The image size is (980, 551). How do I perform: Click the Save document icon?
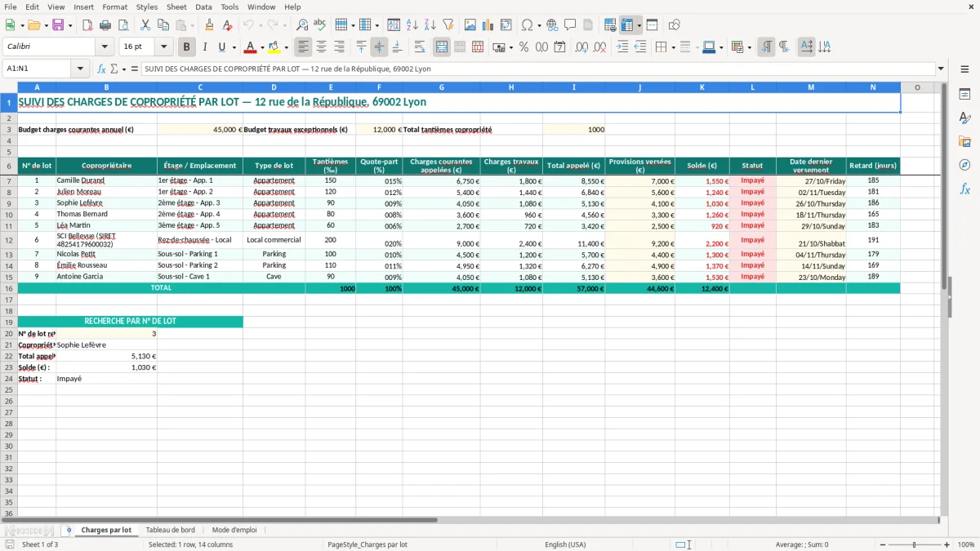coord(57,25)
